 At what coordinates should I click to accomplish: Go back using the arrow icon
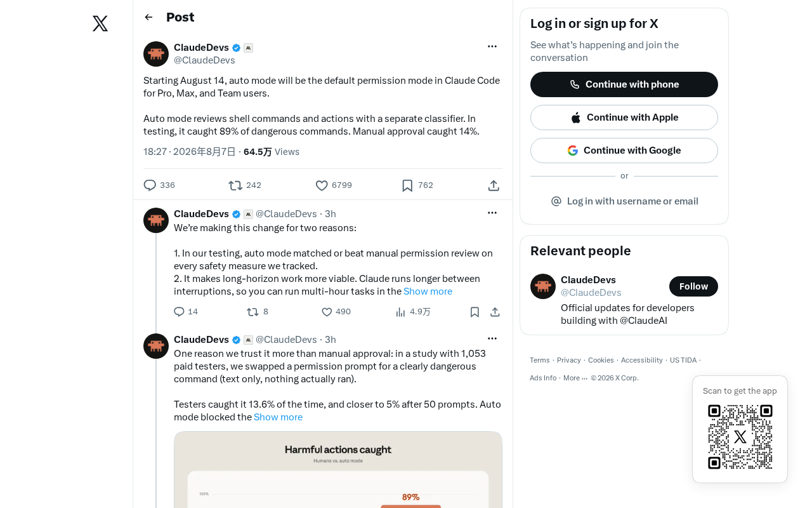point(148,17)
